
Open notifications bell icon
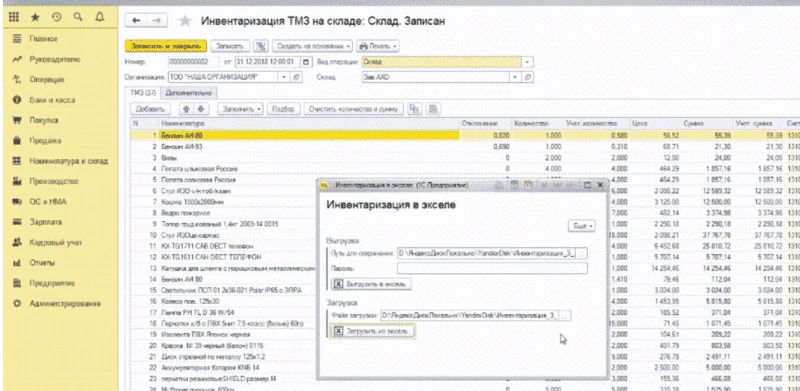[100, 17]
